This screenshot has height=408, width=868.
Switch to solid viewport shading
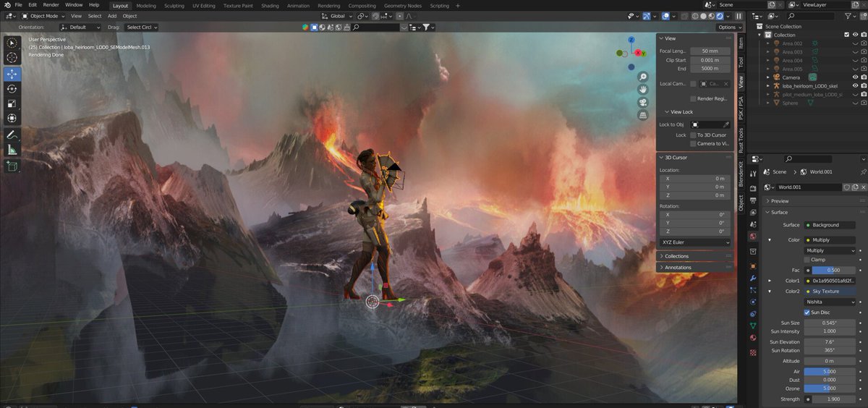pos(705,16)
